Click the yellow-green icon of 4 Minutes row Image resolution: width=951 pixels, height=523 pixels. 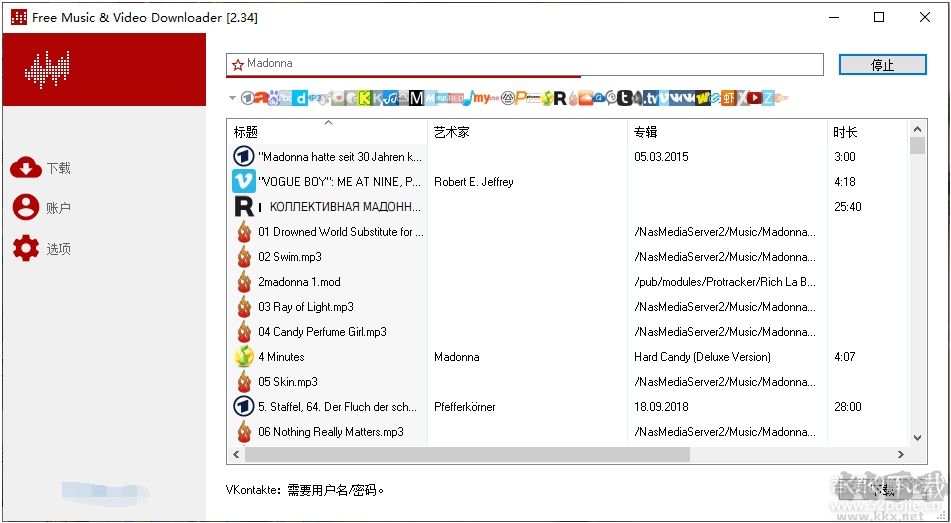tap(244, 357)
